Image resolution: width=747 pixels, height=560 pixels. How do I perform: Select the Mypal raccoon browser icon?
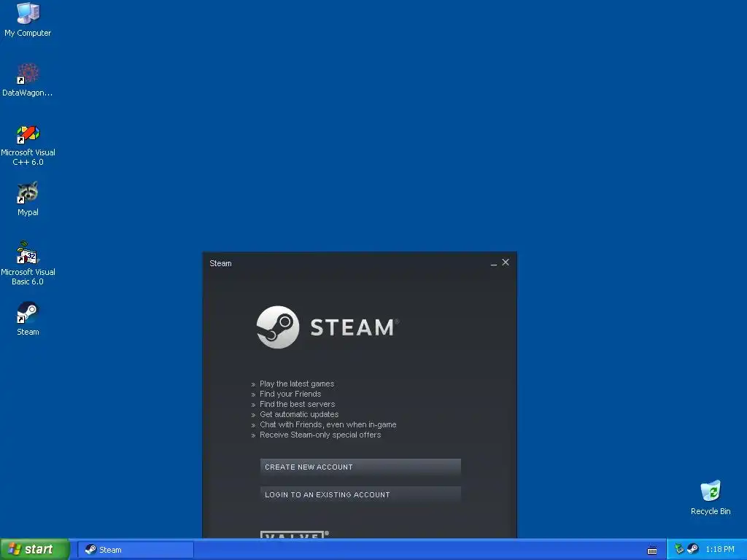[x=28, y=199]
